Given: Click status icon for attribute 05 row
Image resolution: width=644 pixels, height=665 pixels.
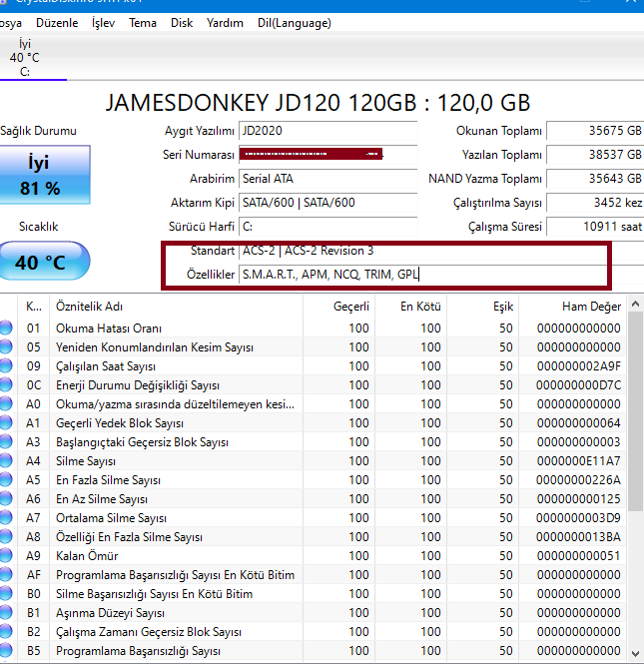Looking at the screenshot, I should [6, 346].
